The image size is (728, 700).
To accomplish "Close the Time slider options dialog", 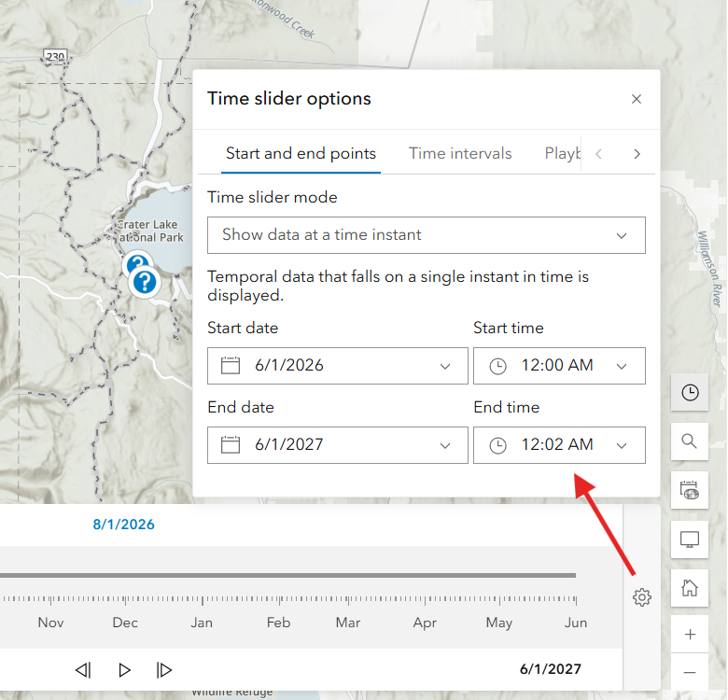I will tap(637, 99).
